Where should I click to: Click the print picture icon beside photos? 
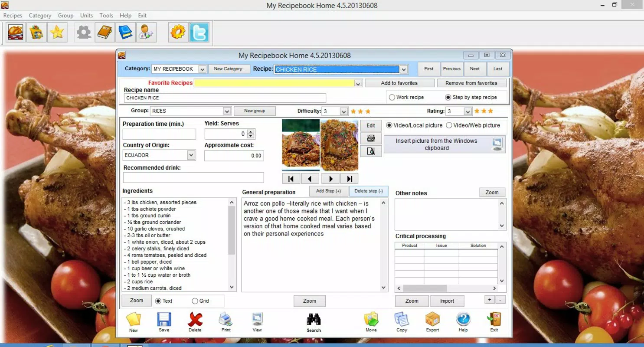(x=371, y=138)
